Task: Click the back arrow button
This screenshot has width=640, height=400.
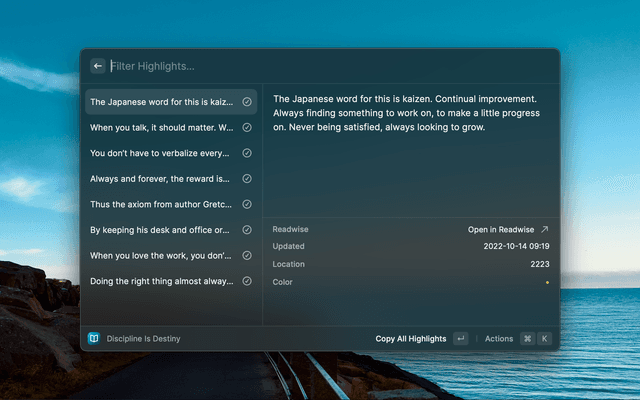Action: [x=98, y=66]
